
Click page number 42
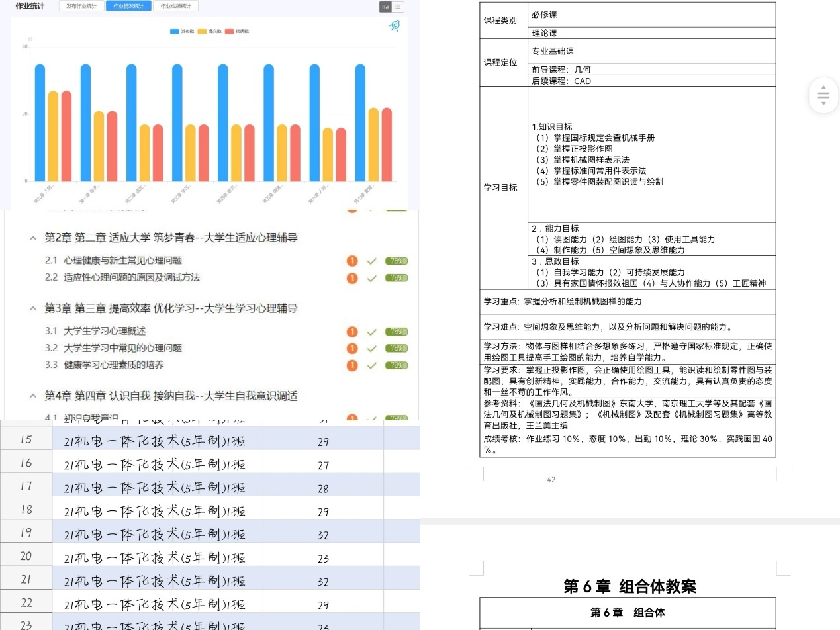tap(551, 480)
